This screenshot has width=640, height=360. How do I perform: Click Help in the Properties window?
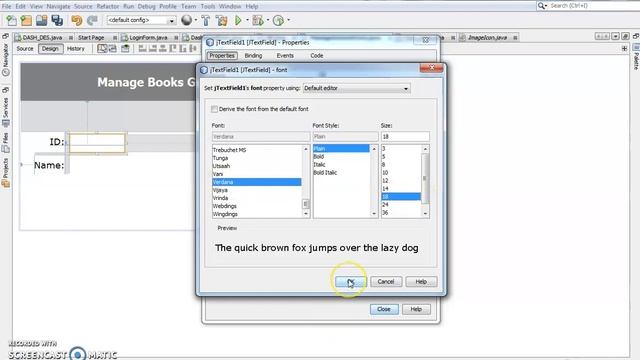(x=416, y=309)
